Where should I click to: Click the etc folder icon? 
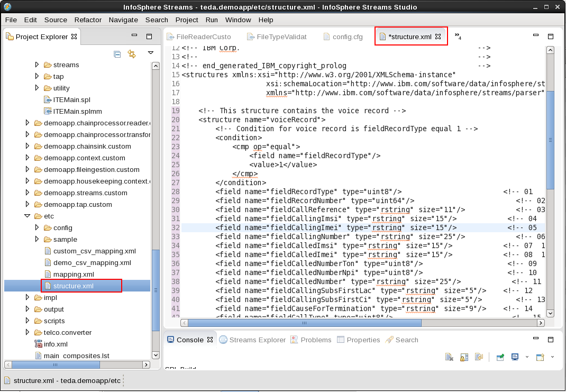point(38,216)
